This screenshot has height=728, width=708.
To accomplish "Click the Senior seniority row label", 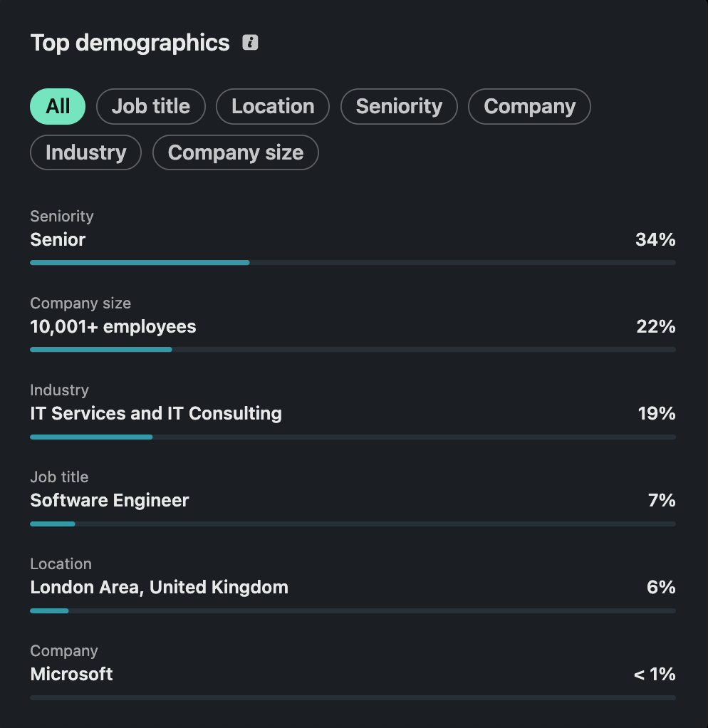I will pyautogui.click(x=58, y=239).
